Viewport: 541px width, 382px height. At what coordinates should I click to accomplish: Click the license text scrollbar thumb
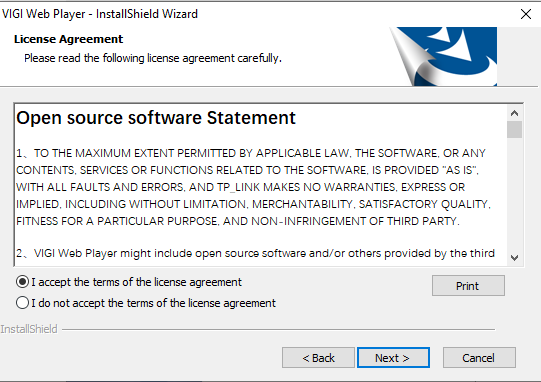514,129
